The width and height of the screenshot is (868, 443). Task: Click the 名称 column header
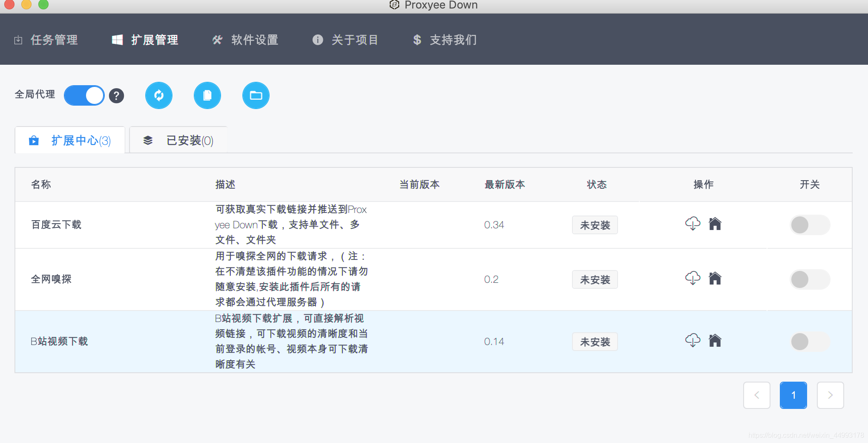coord(41,184)
